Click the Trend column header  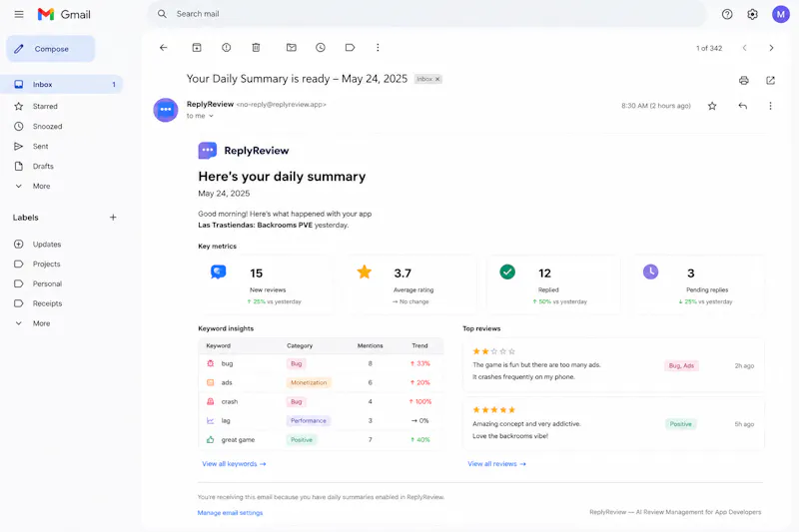(x=419, y=345)
